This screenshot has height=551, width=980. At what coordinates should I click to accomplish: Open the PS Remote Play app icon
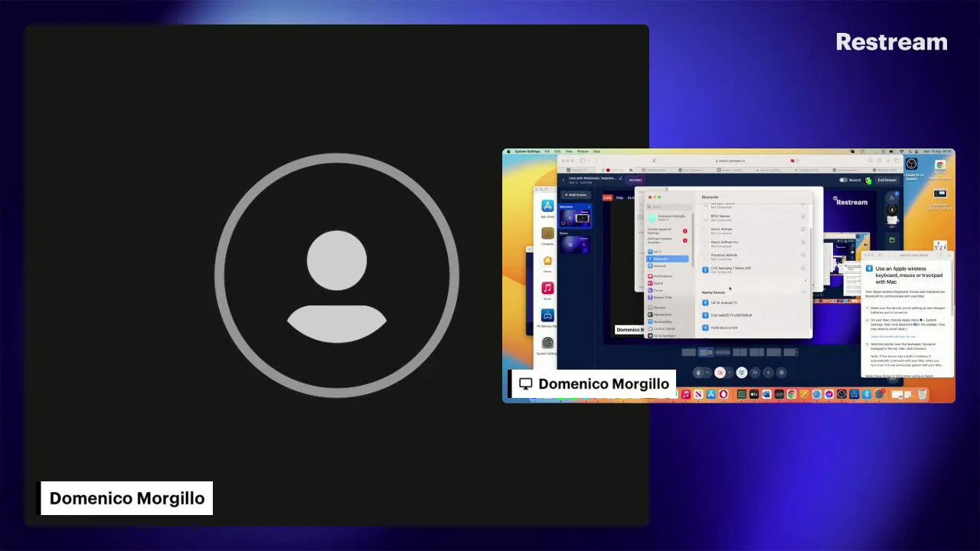(x=547, y=315)
